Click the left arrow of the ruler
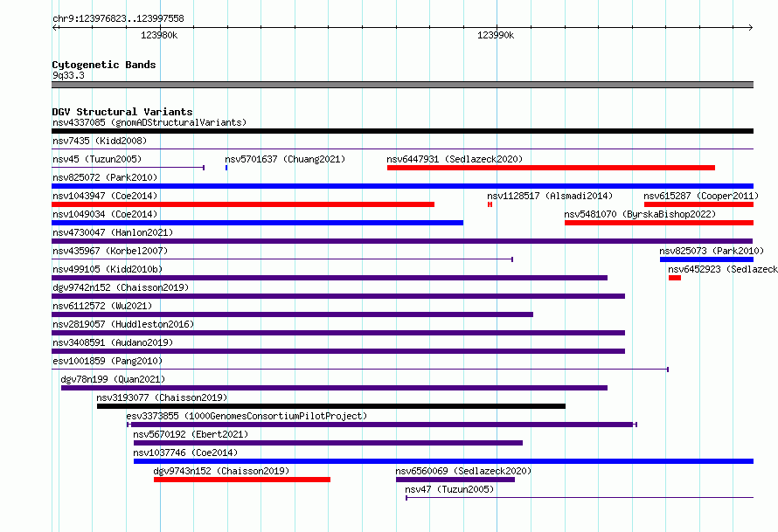This screenshot has height=532, width=778. [55, 27]
